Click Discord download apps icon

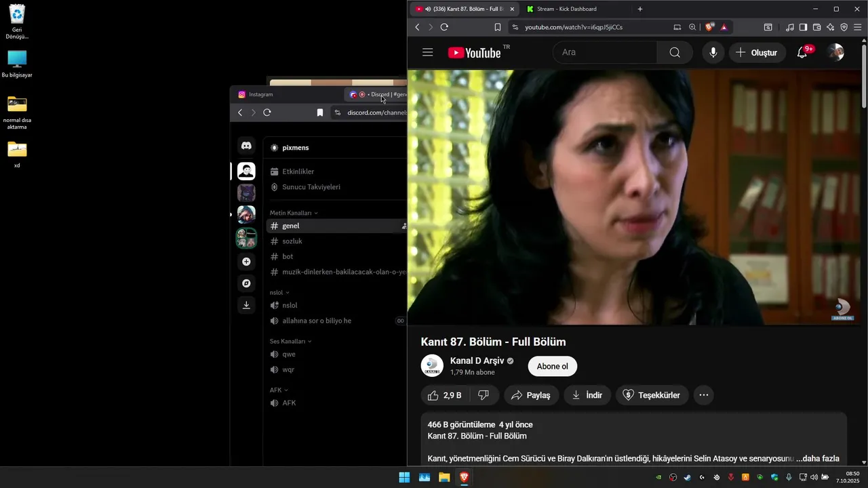[x=246, y=305]
